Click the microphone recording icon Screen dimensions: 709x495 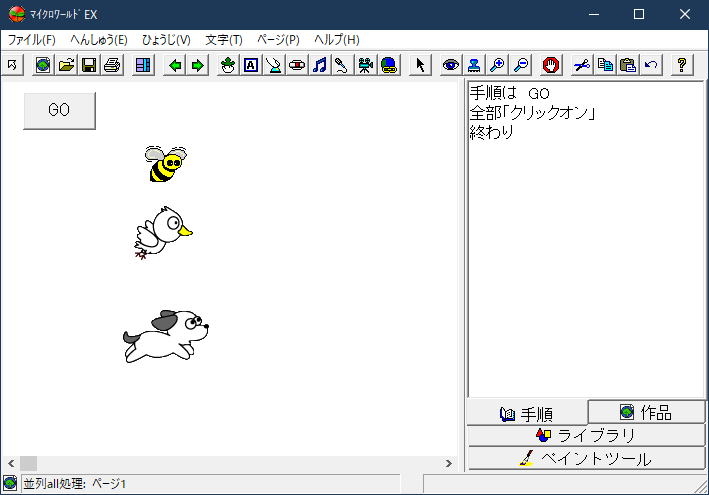coord(342,65)
